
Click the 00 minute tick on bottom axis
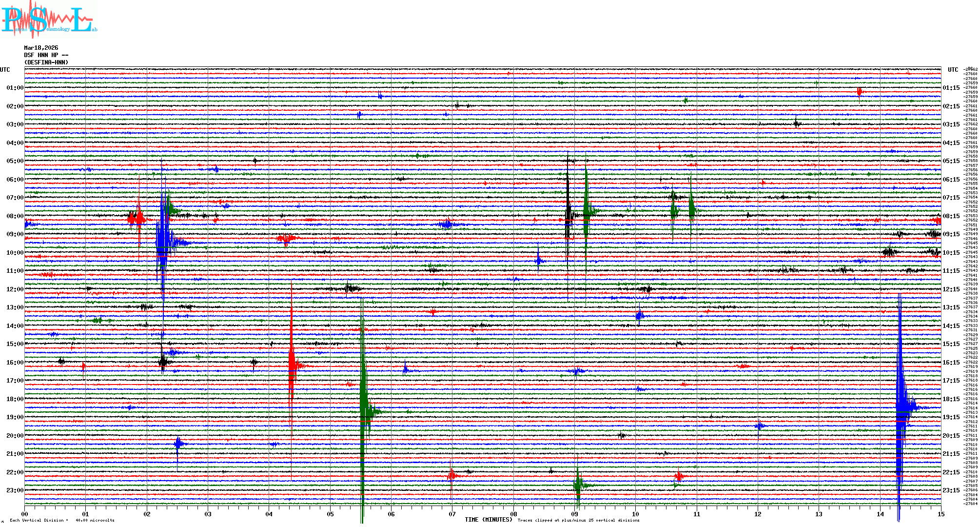coord(25,514)
